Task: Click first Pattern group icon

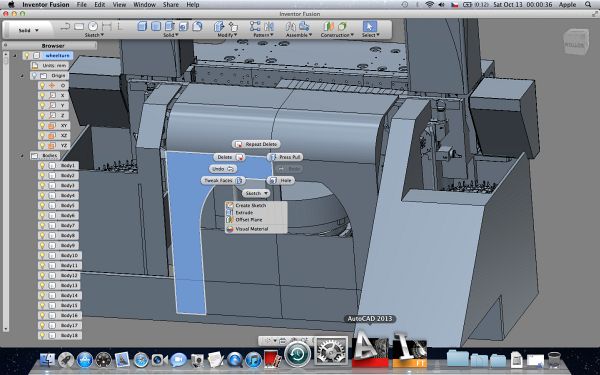Action: 255,26
